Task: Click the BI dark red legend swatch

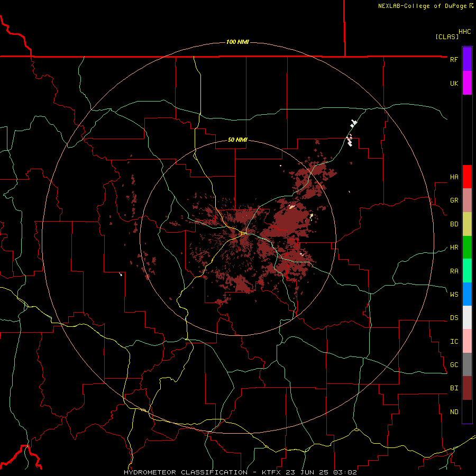Action: pos(467,388)
